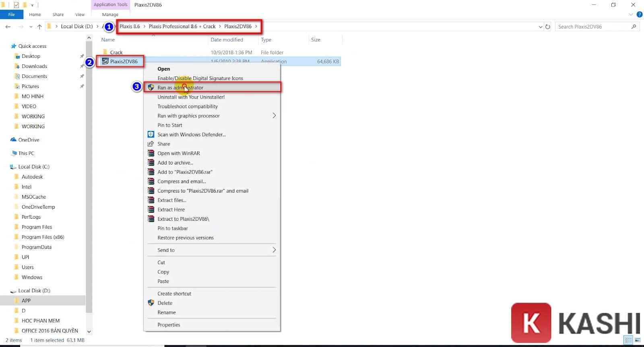Click the shield icon next to Run as administrator

(151, 87)
